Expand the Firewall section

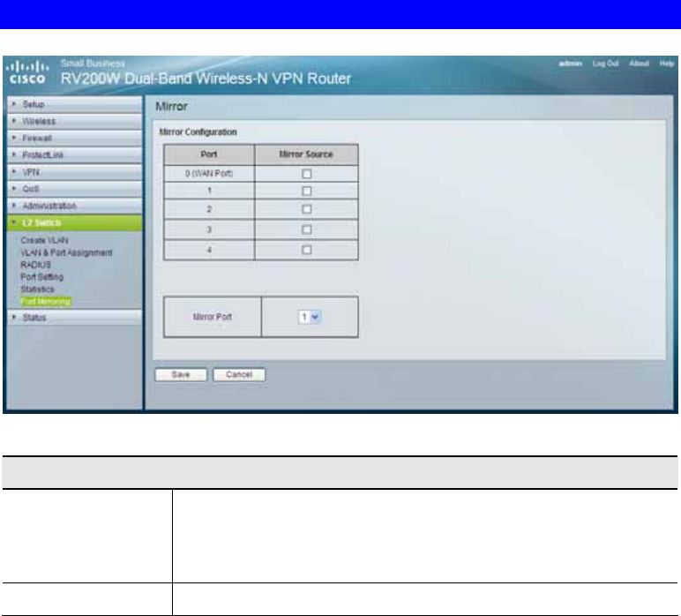(x=75, y=139)
